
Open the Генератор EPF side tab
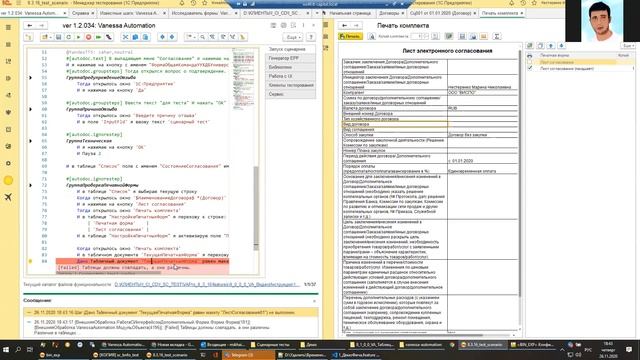pos(291,58)
